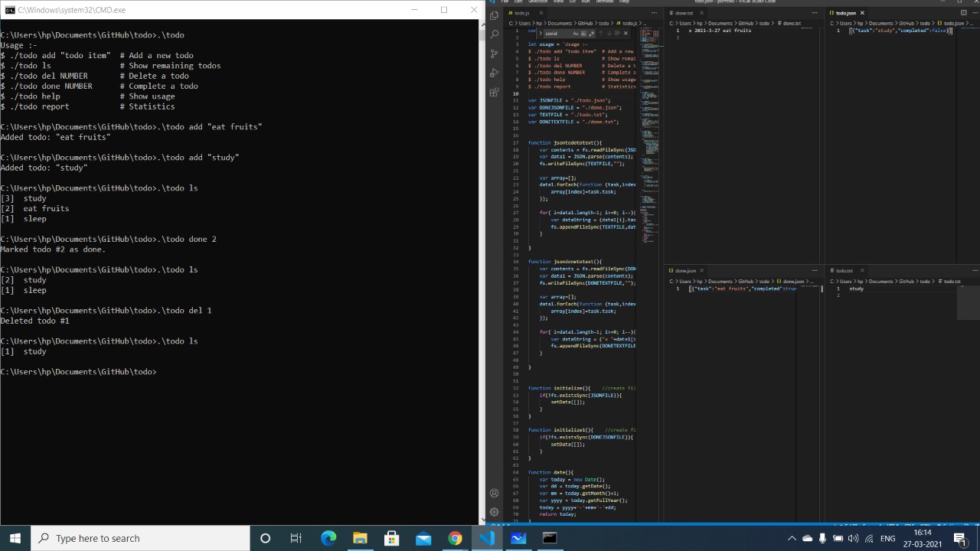This screenshot has width=980, height=551.
Task: Switch to the done.json editor tab
Action: pos(685,270)
